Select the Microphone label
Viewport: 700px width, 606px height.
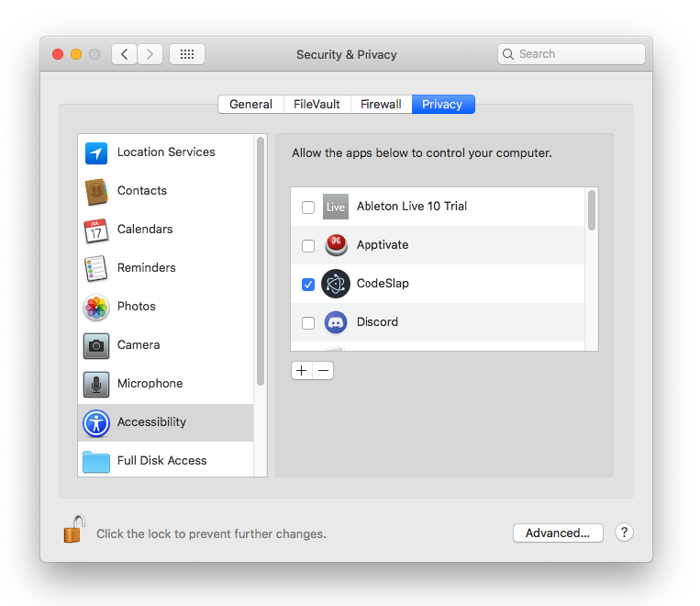[x=150, y=384]
